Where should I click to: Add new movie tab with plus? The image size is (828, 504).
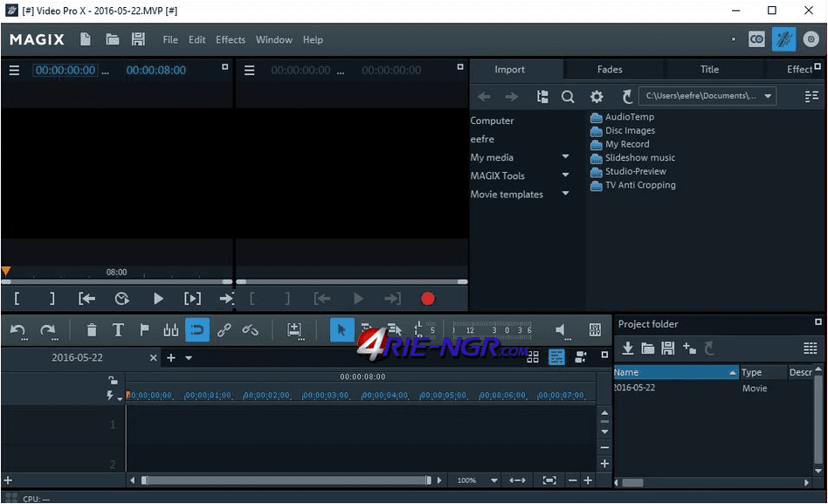point(170,357)
